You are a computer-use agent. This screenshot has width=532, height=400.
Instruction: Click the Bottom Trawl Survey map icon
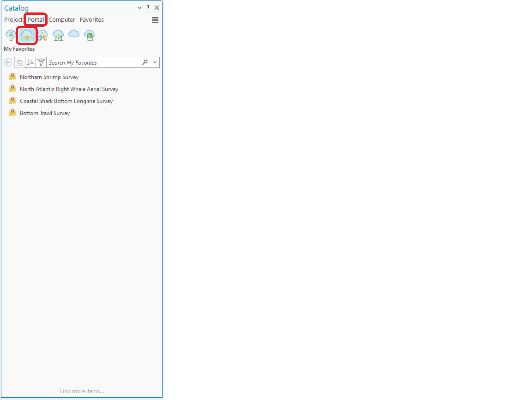pos(12,113)
